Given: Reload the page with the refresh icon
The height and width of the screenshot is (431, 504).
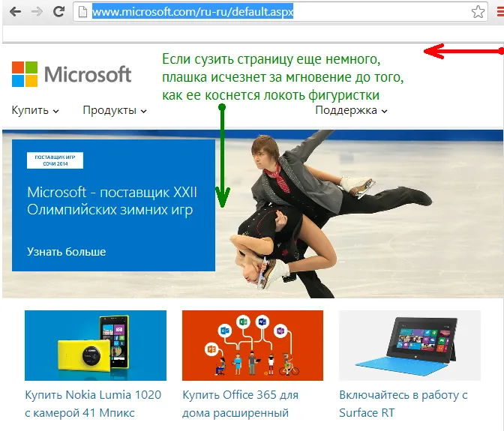Looking at the screenshot, I should (60, 12).
